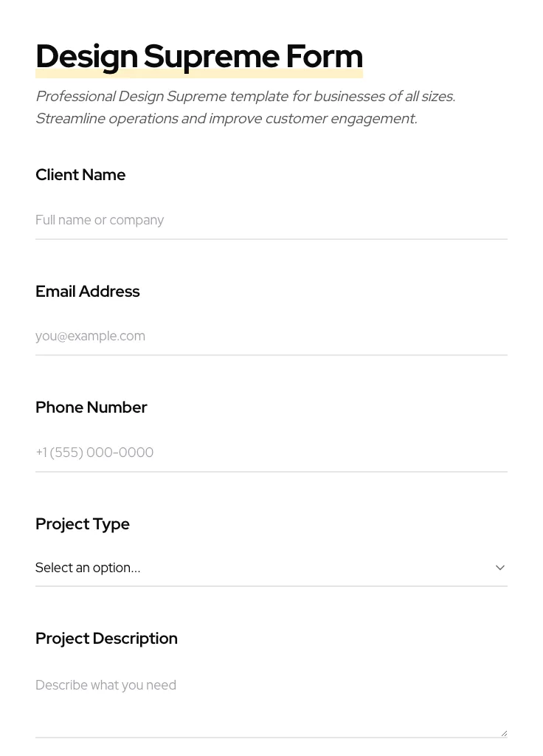Click the word 'Form' in the main heading
543x756 pixels.
click(324, 57)
